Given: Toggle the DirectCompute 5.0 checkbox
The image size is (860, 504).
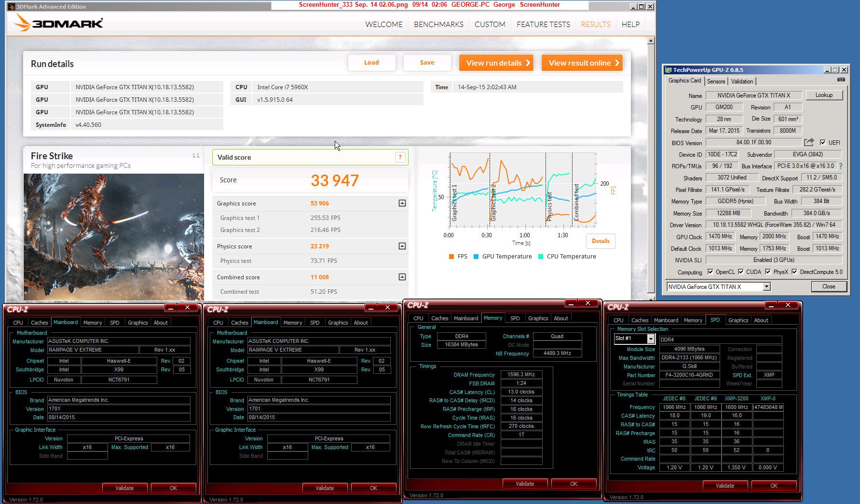Looking at the screenshot, I should pyautogui.click(x=794, y=272).
